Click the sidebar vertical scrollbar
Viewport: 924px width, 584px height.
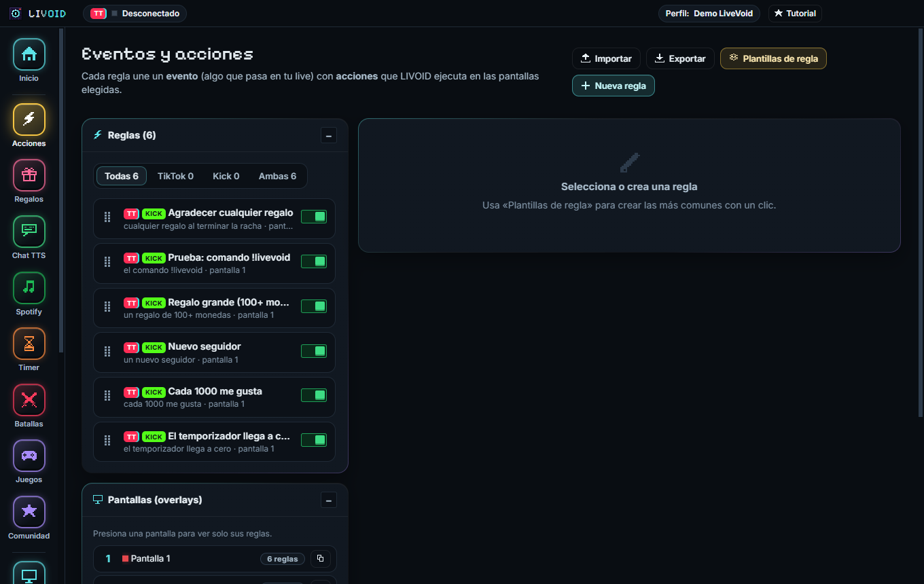[x=61, y=190]
